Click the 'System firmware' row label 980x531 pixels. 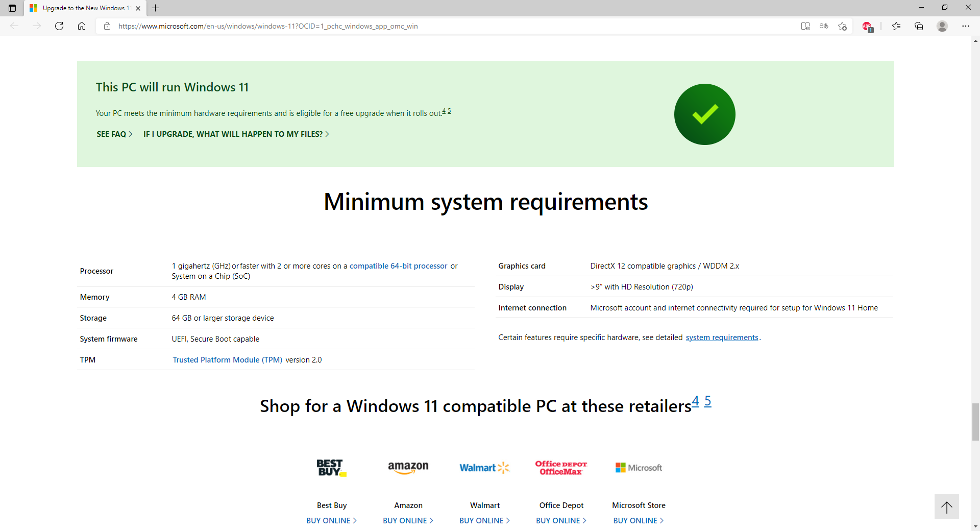tap(109, 339)
